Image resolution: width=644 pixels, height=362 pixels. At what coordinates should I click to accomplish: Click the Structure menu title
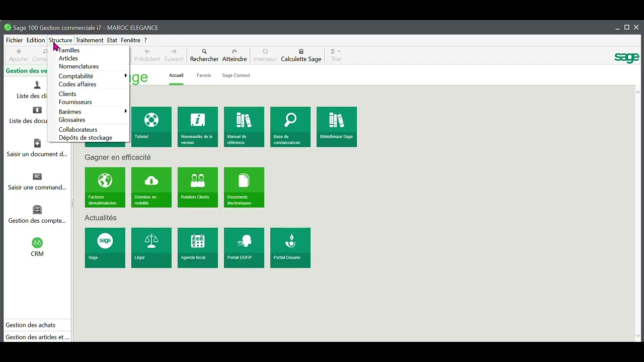point(60,40)
